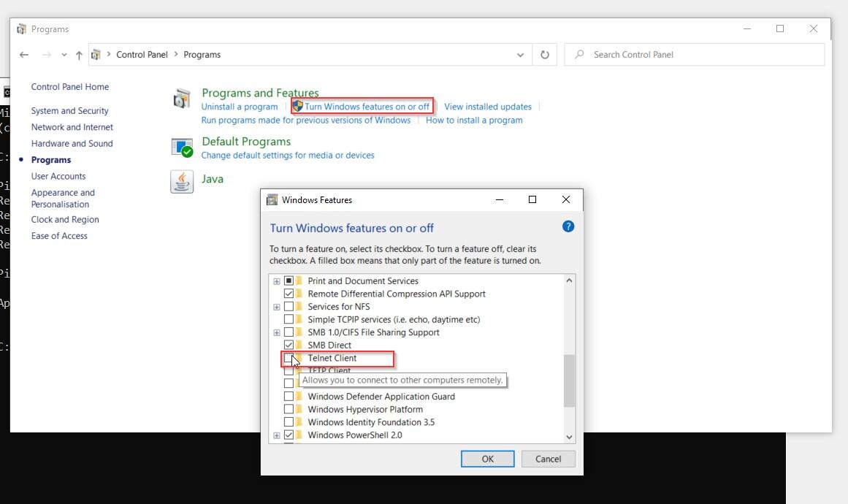848x504 pixels.
Task: Expand the Print and Document Services node
Action: pos(277,281)
